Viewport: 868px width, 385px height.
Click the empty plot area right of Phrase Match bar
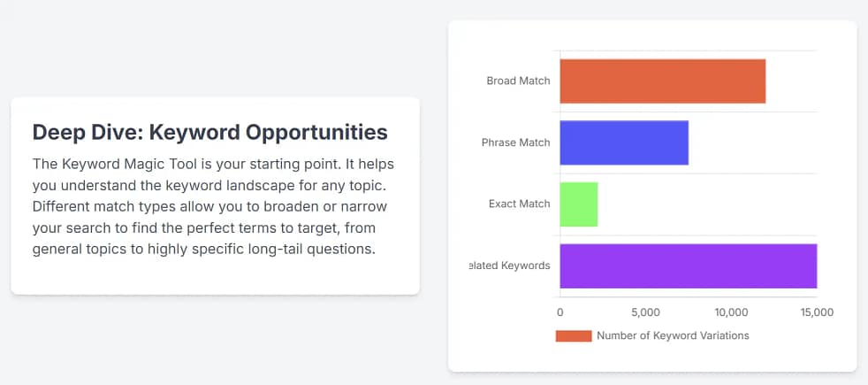(751, 142)
